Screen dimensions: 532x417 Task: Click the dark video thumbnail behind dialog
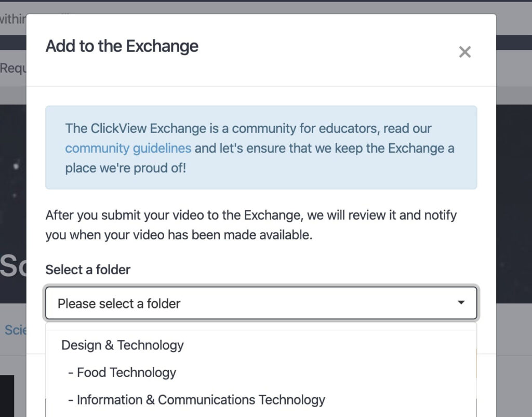[x=6, y=396]
